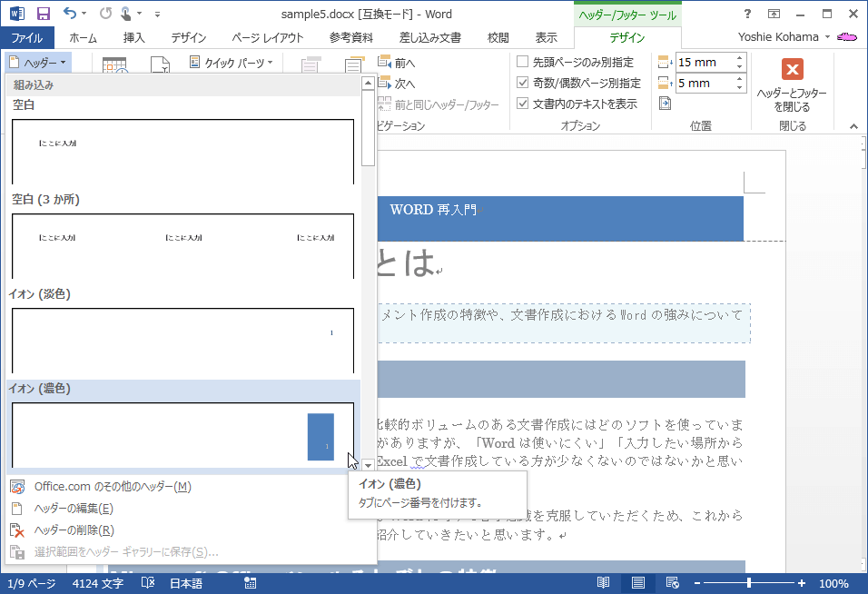This screenshot has height=594, width=868.
Task: Open the Undo history dropdown arrow
Action: coord(84,14)
